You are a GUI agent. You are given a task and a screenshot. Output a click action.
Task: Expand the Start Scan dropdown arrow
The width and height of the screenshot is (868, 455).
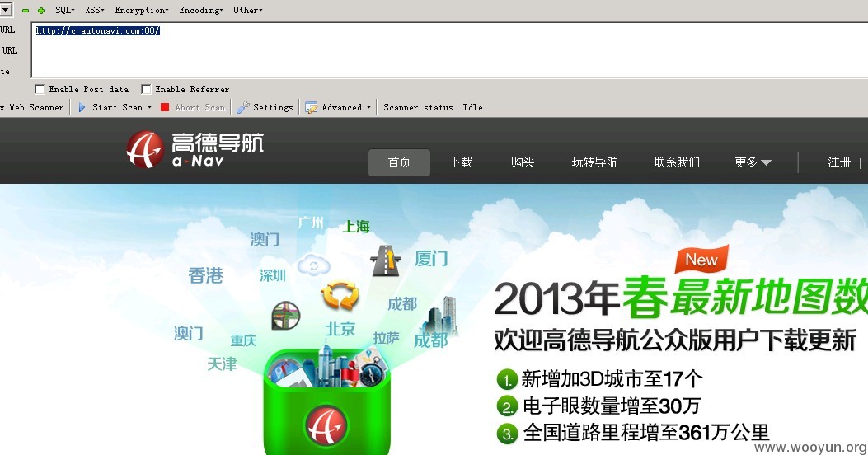tap(149, 107)
